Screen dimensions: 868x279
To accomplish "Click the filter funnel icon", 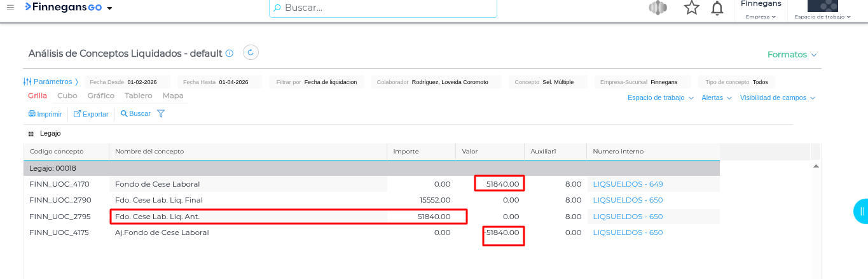I will 161,114.
